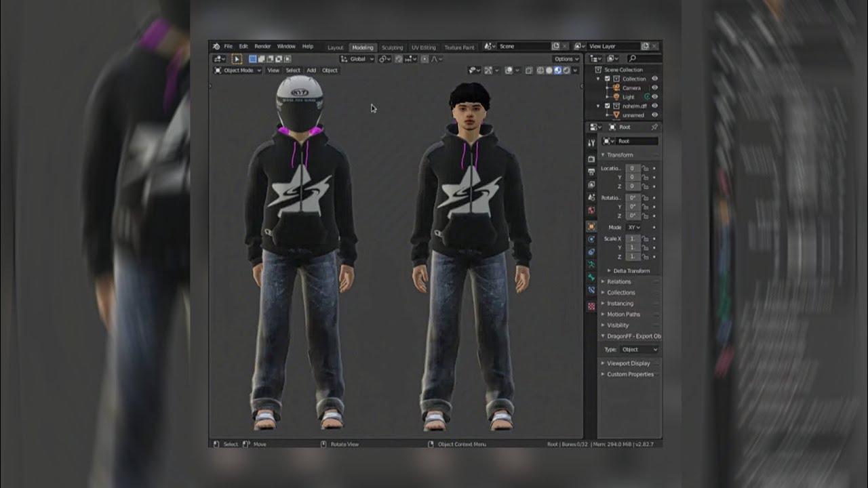Open the Options dropdown
The height and width of the screenshot is (488, 868).
(567, 59)
